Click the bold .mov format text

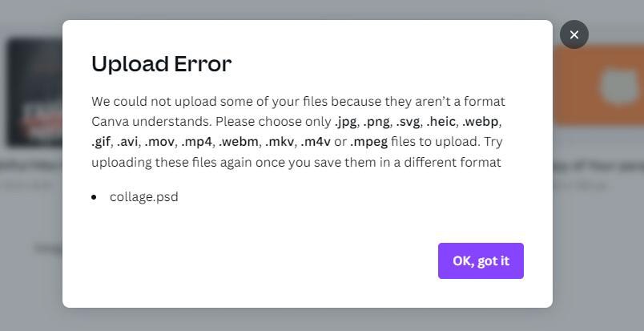[159, 142]
